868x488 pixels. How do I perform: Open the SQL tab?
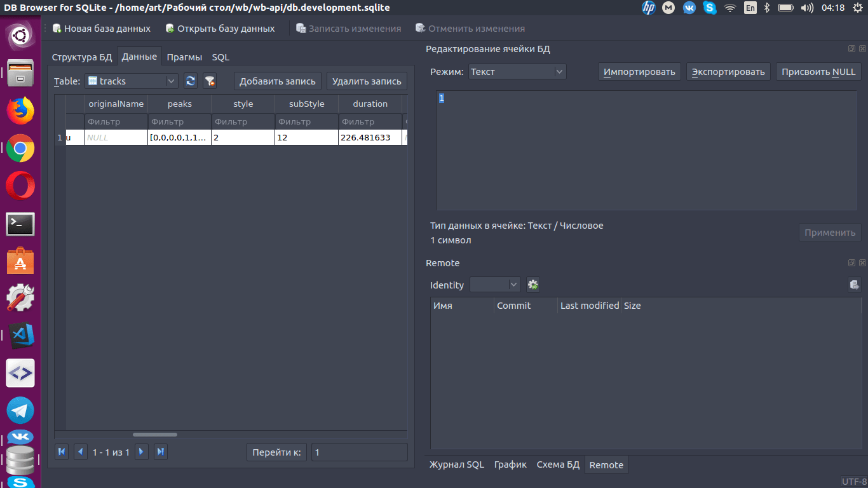220,57
